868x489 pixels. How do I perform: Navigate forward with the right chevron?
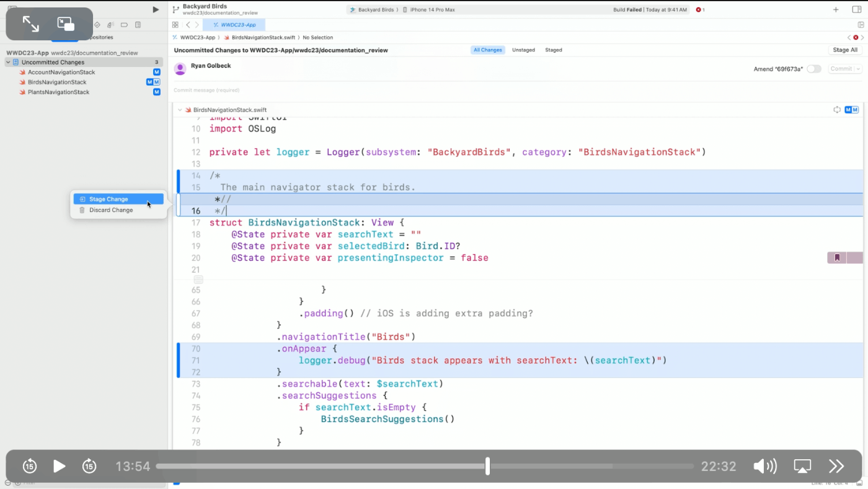pyautogui.click(x=197, y=25)
